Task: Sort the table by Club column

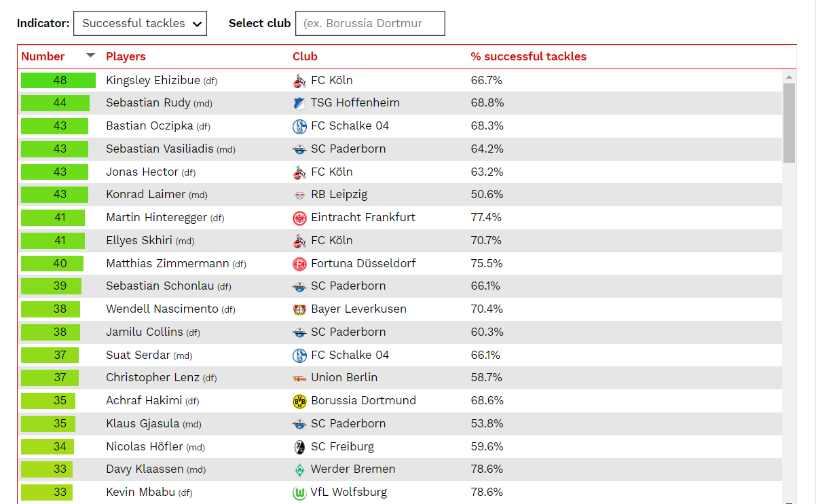Action: point(305,57)
